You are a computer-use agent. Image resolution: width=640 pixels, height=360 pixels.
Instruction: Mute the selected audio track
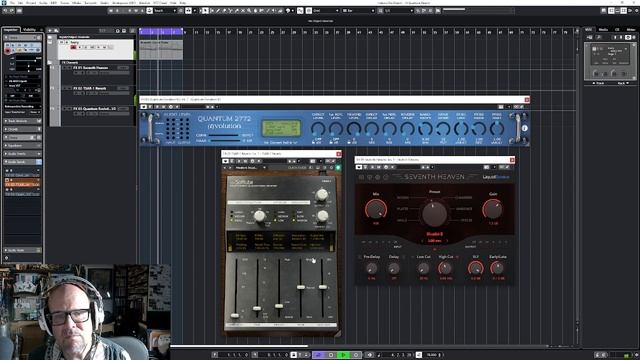(62, 42)
